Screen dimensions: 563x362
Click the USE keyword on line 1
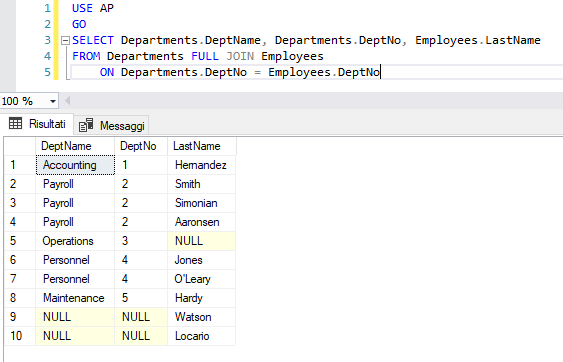pyautogui.click(x=82, y=8)
